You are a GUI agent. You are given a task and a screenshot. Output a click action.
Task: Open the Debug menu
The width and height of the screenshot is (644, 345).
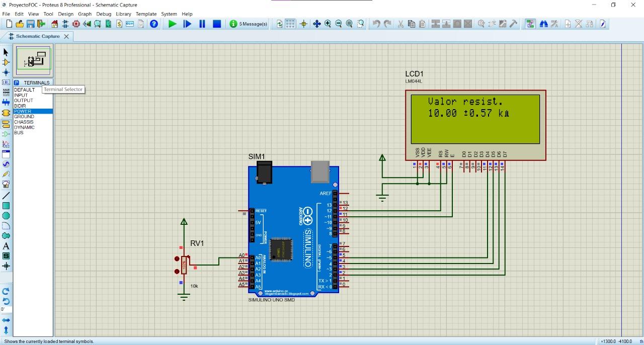coord(104,14)
